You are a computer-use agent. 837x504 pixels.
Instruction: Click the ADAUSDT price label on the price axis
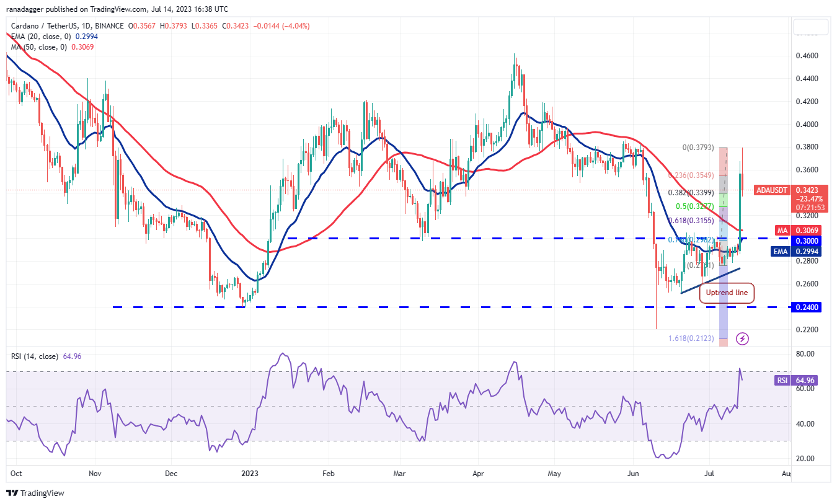(771, 190)
